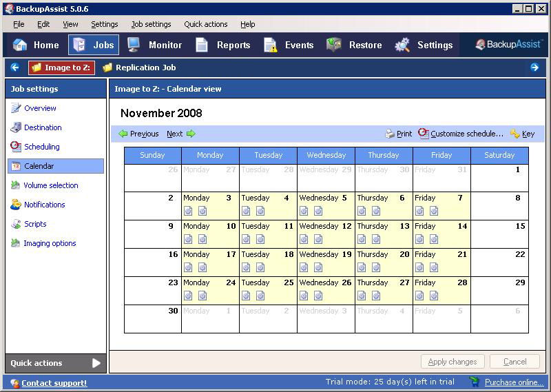Open the File menu

[19, 24]
